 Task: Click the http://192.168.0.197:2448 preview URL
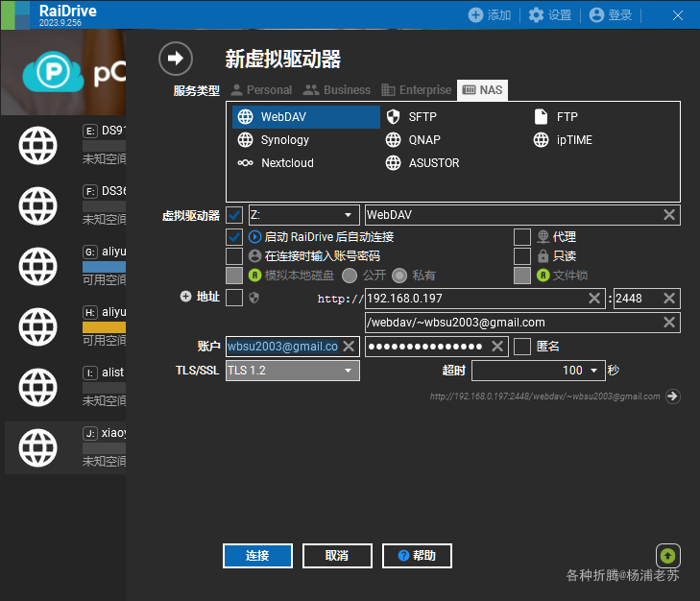[544, 397]
